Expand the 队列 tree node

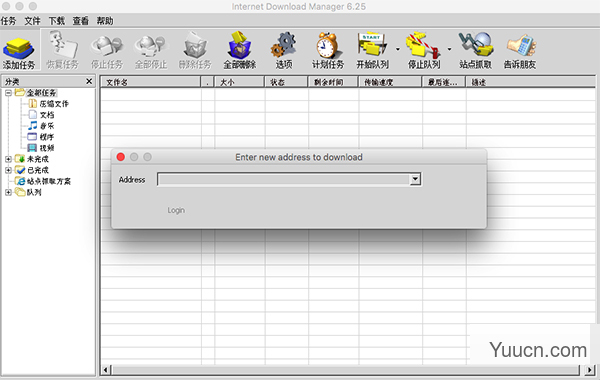pos(8,192)
